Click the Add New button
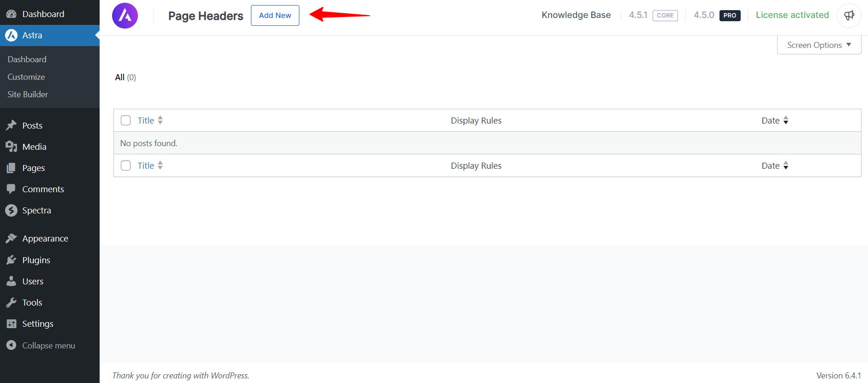The height and width of the screenshot is (383, 868). click(x=275, y=15)
